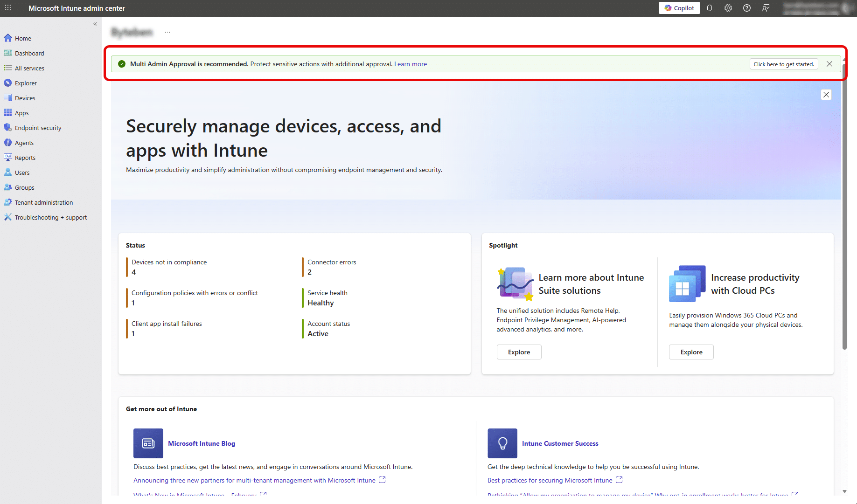Click the Microsoft Intune Blog icon

[x=148, y=443]
